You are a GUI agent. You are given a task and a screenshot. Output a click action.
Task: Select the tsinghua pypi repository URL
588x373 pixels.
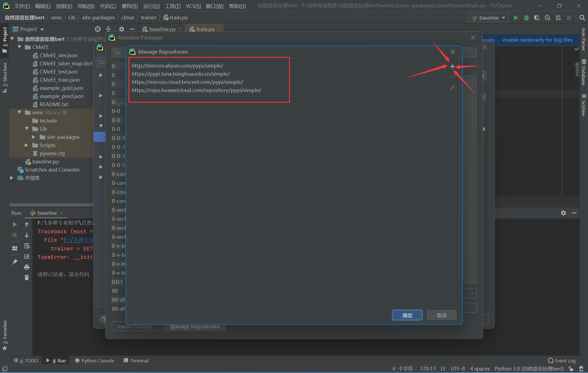tap(181, 74)
